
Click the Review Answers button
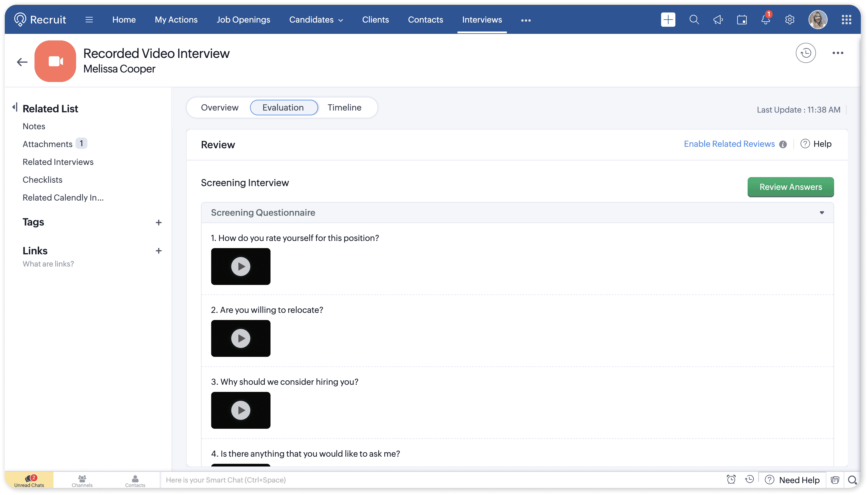pos(790,187)
